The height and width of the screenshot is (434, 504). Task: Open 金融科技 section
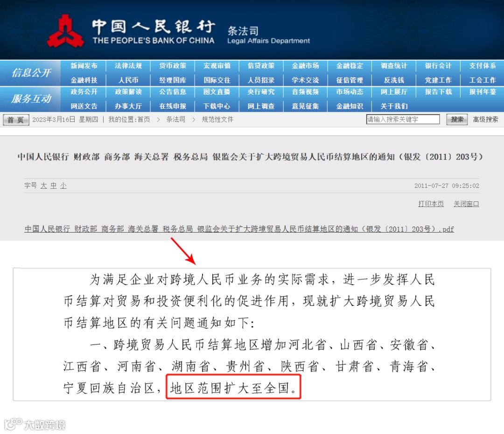click(84, 80)
